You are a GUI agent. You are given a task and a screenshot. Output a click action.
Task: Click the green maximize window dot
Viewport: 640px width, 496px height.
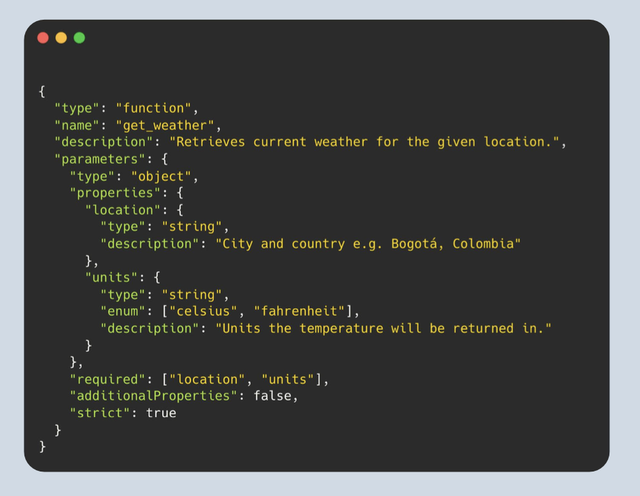[79, 38]
